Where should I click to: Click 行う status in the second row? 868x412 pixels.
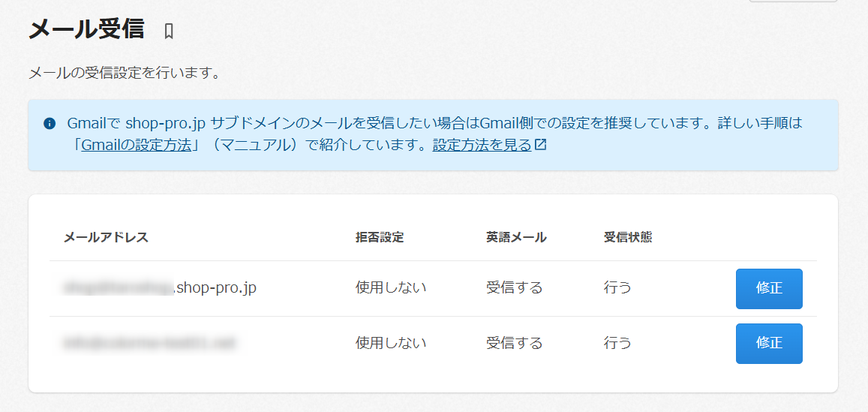(617, 343)
